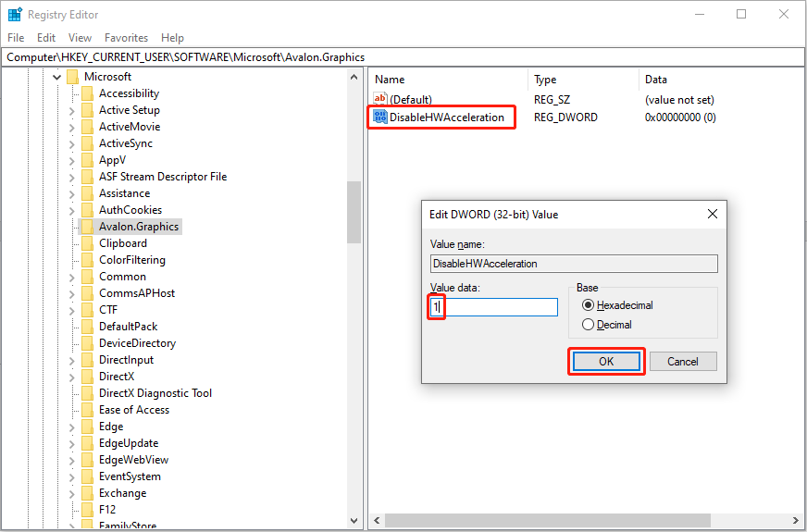Image resolution: width=807 pixels, height=532 pixels.
Task: Click the Value name field
Action: 574,264
